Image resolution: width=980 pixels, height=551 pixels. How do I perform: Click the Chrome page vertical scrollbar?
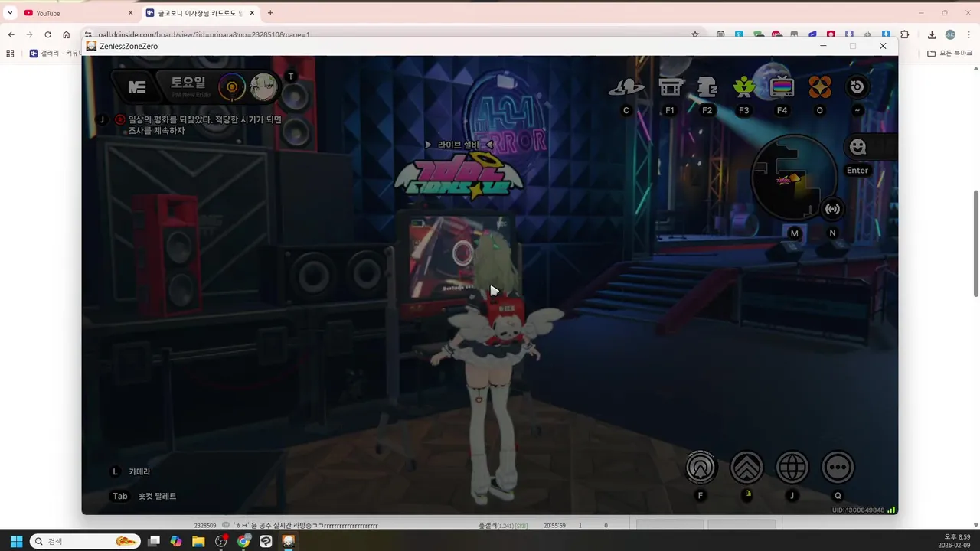tap(975, 243)
